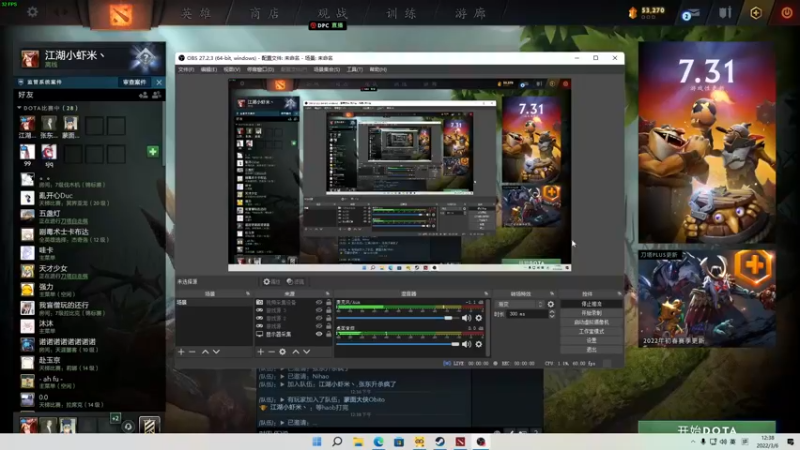The image size is (800, 450).
Task: Click the rank medal next to player name
Action: coord(145,58)
